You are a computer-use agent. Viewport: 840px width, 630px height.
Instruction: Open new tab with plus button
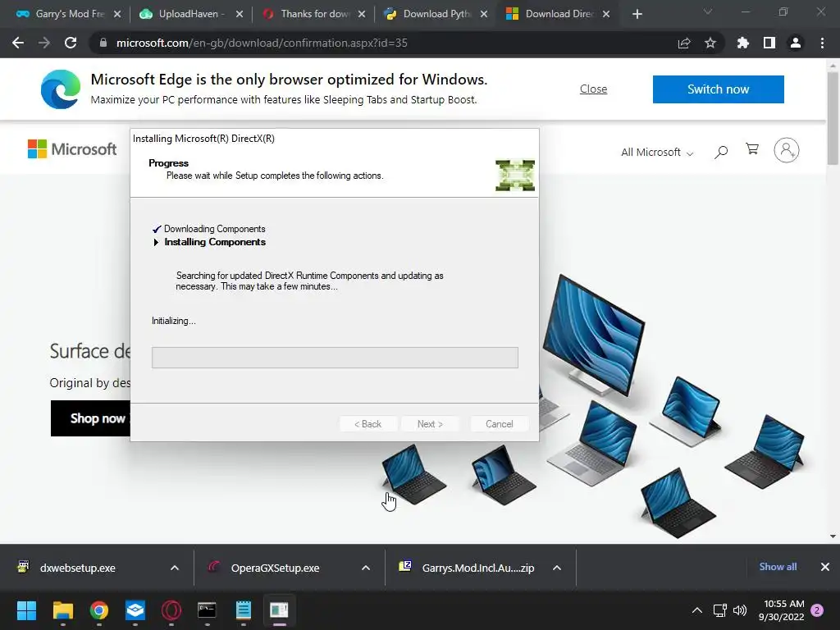pos(637,14)
